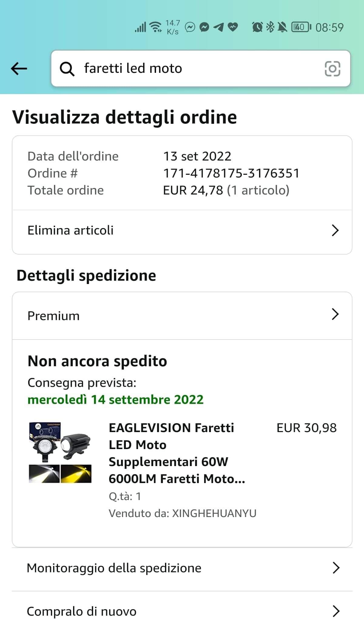Viewport: 364px width, 619px height.
Task: Tap the first Messenger notification icon
Action: pos(190,27)
